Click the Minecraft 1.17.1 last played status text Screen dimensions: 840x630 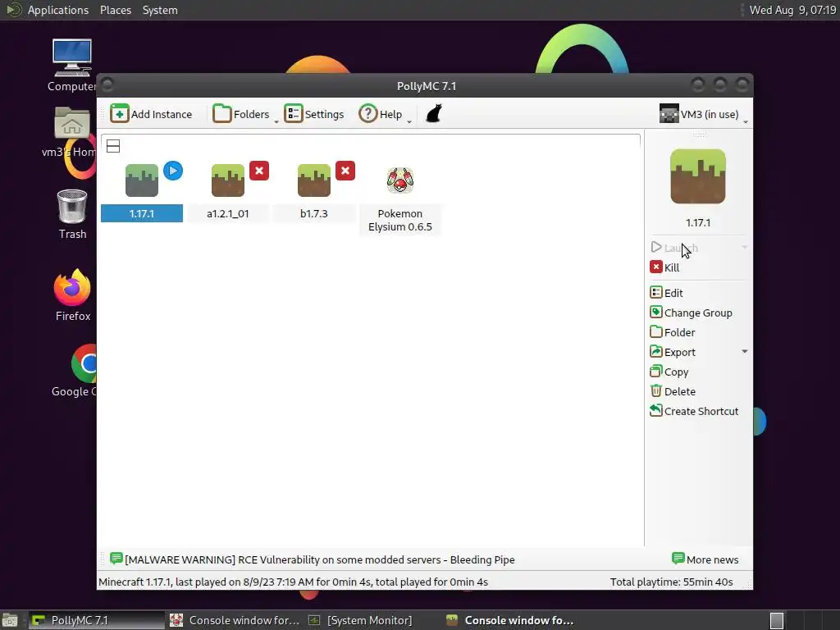tap(293, 582)
